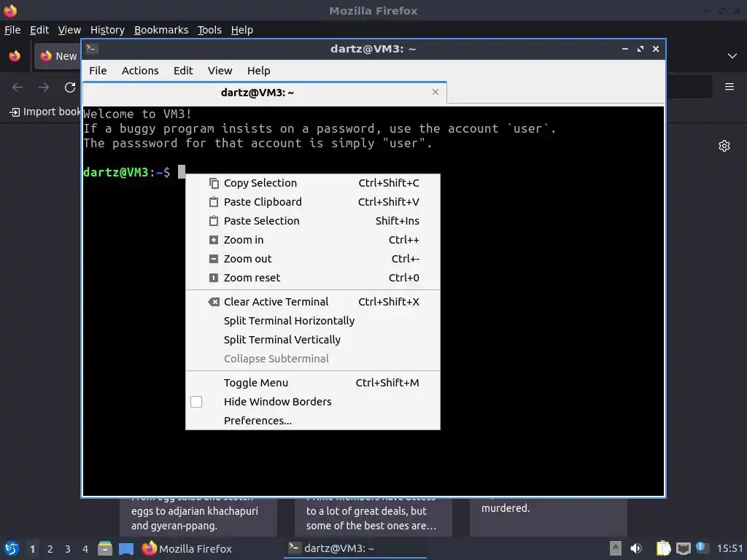747x560 pixels.
Task: Open file manager from the taskbar
Action: click(105, 548)
